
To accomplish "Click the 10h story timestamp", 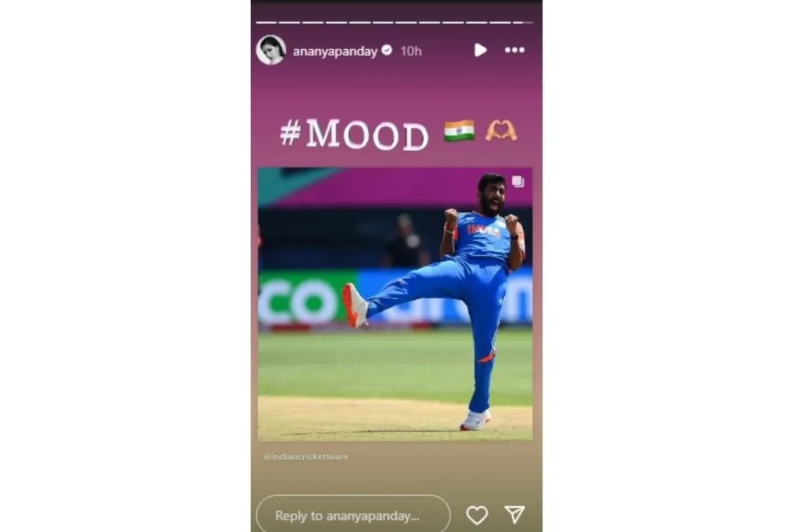I will point(411,51).
